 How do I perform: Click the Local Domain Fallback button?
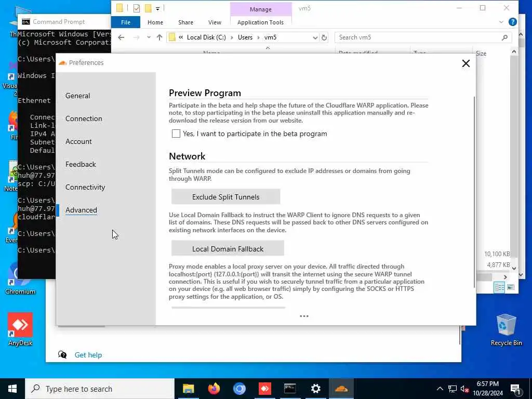tap(228, 249)
